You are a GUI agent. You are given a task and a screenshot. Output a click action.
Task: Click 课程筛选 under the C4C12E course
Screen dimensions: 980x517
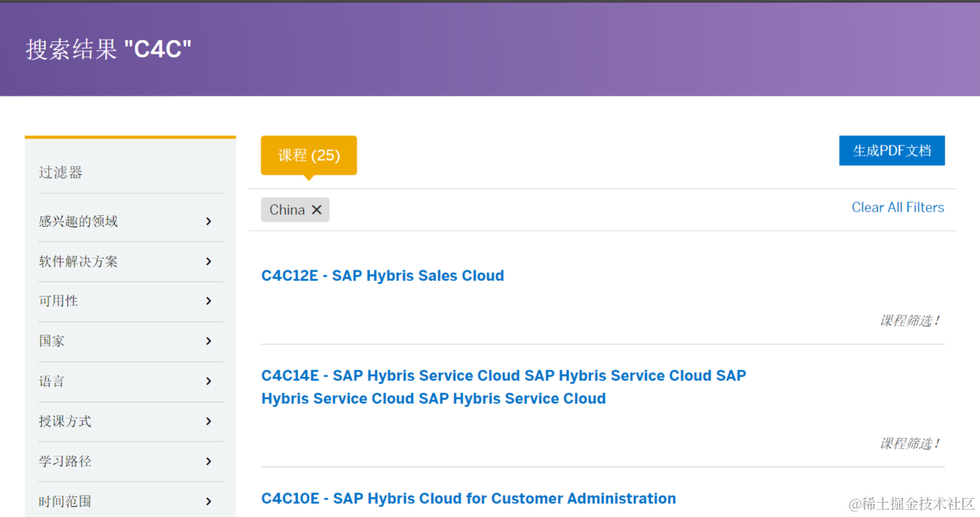tap(910, 321)
